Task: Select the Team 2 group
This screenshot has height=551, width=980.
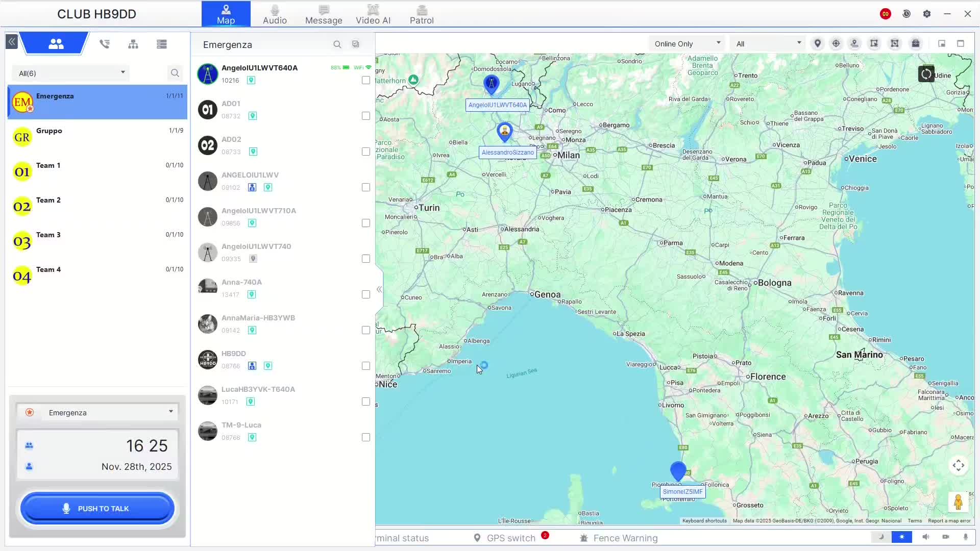Action: coord(97,206)
